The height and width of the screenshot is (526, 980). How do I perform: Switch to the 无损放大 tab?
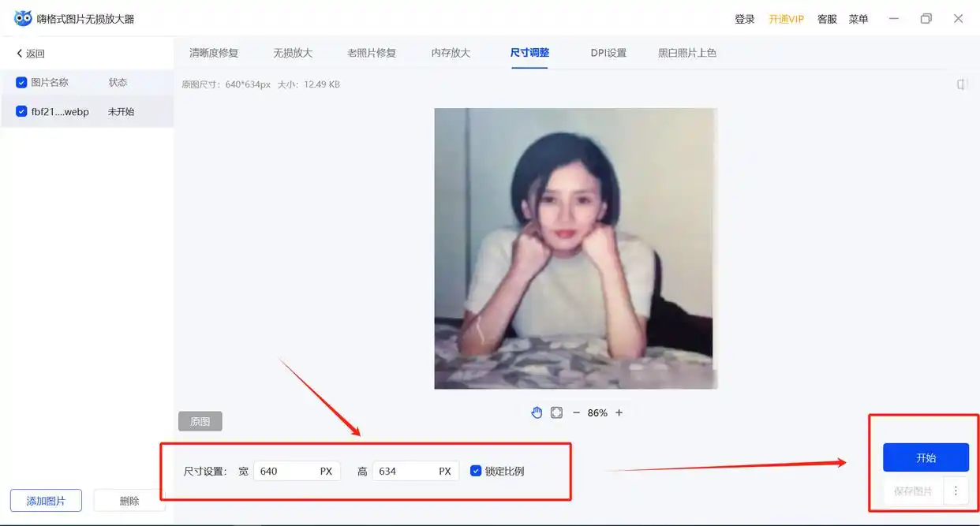click(293, 53)
